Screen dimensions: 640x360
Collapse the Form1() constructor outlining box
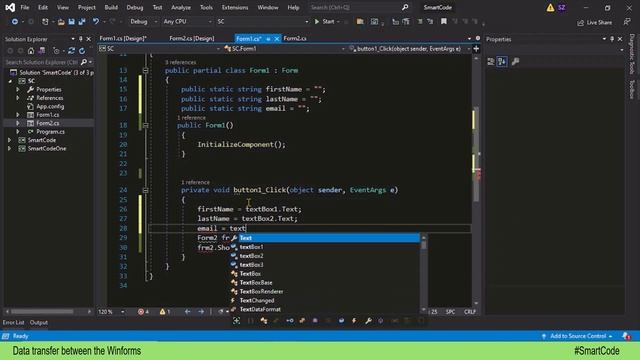pyautogui.click(x=145, y=125)
